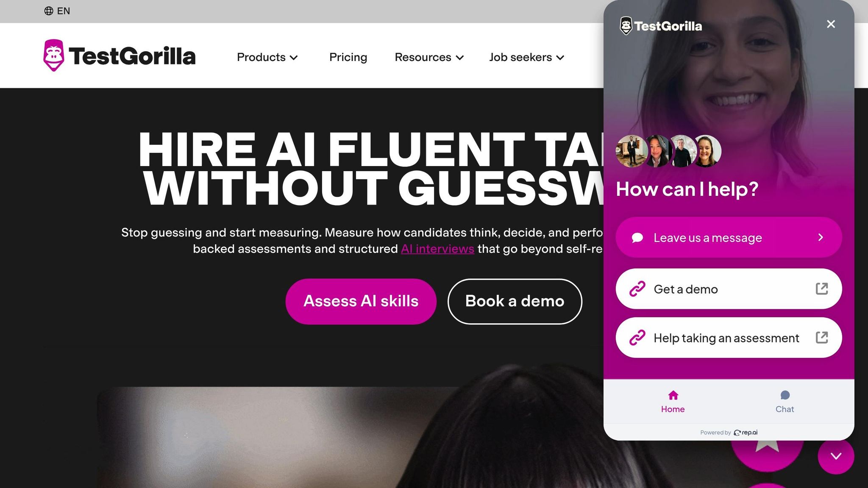Click the Assess AI skills button

(x=361, y=302)
